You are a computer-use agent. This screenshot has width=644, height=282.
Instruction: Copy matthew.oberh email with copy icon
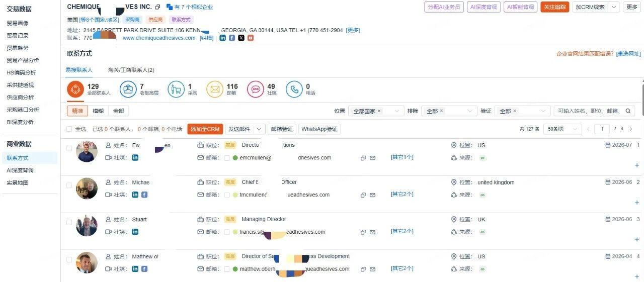(x=363, y=269)
